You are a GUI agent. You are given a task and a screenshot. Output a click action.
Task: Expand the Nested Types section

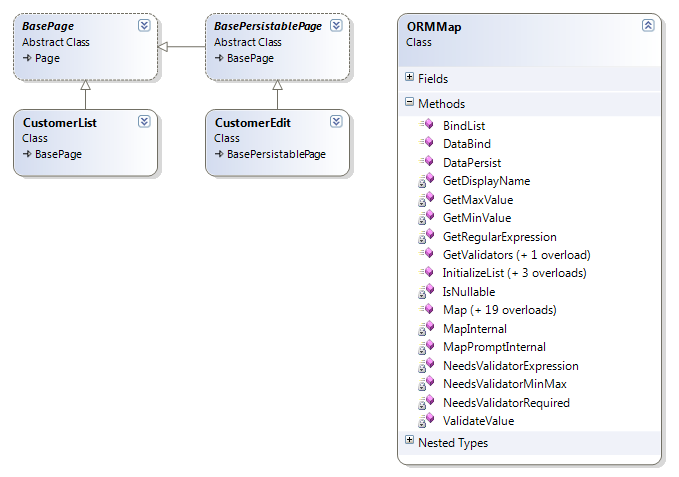(409, 440)
